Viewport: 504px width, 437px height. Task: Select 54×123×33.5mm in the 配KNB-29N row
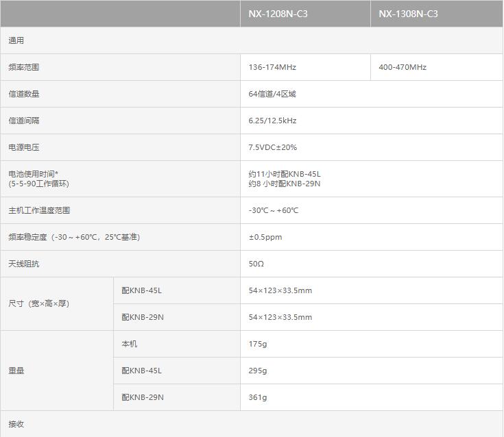pos(280,317)
